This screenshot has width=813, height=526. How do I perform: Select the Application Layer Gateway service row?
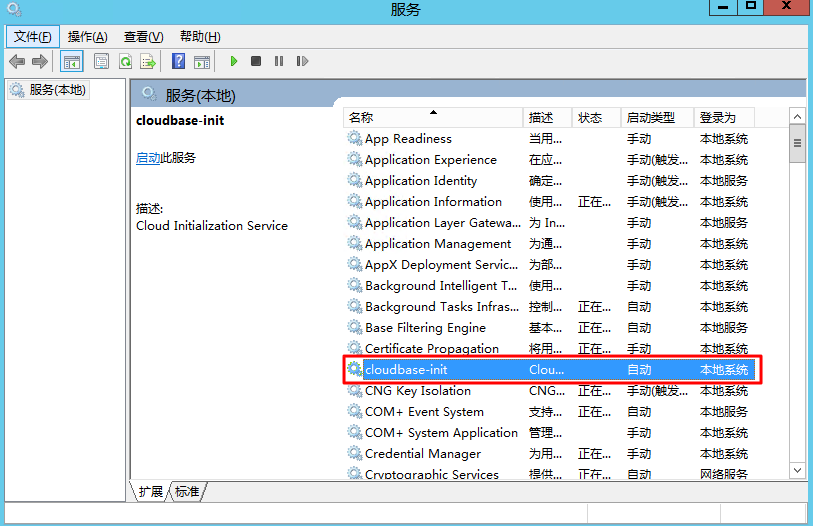pyautogui.click(x=551, y=223)
